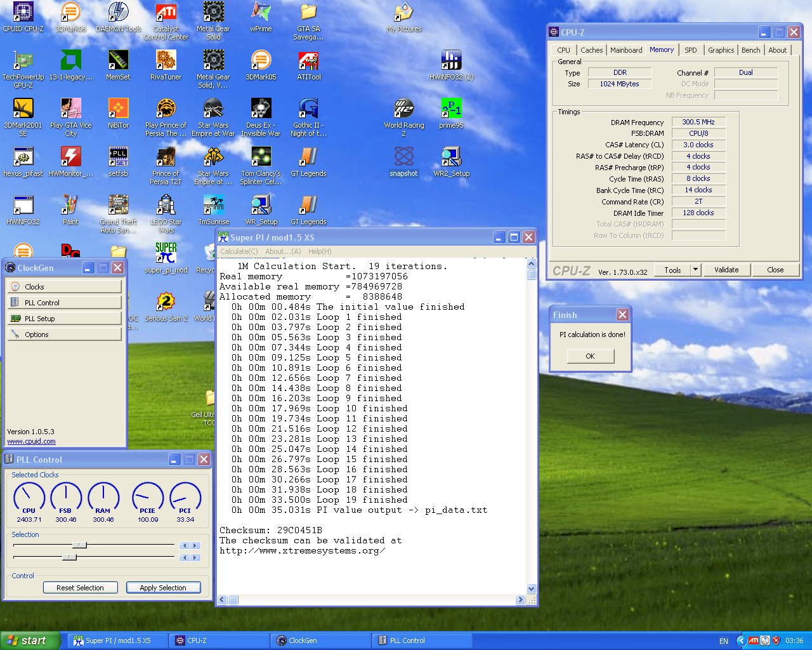
Task: Select the TmSunrise desktop icon
Action: [214, 211]
